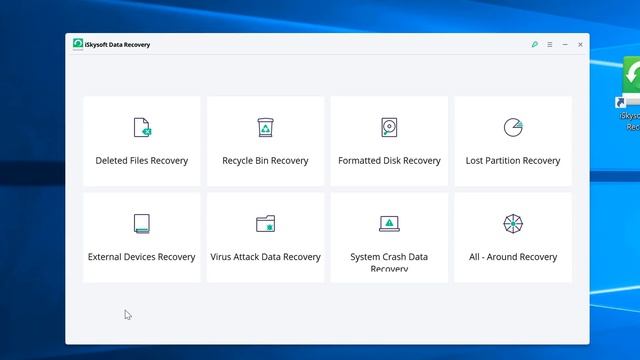Select the Formatted Disk Recovery label
Screen dimensions: 640x360
(389, 161)
